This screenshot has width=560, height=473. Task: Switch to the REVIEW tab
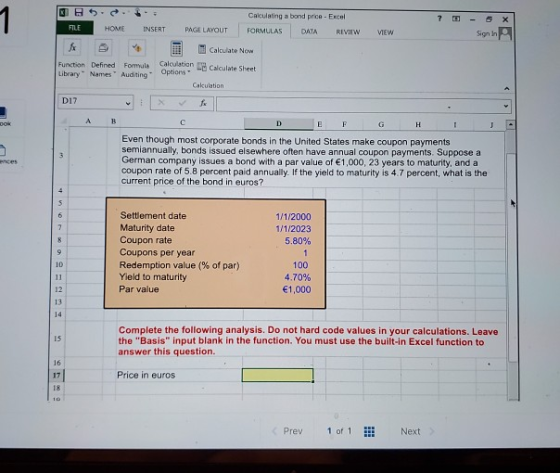[348, 32]
